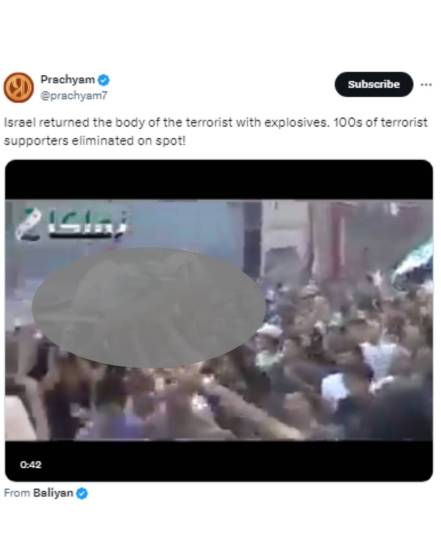Subscribe to the Prachyam account
This screenshot has height=552, width=441.
click(x=373, y=84)
